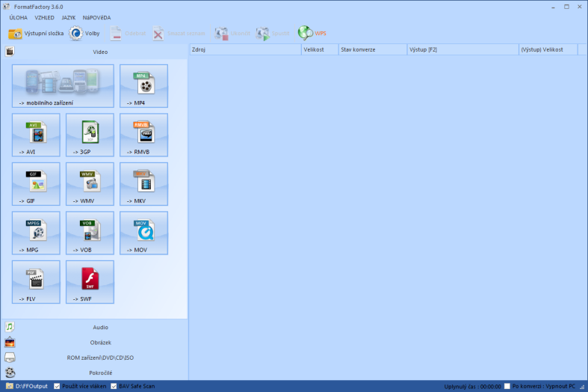Screen dimensions: 588x392
Task: Open the WPS globe link
Action: point(312,34)
